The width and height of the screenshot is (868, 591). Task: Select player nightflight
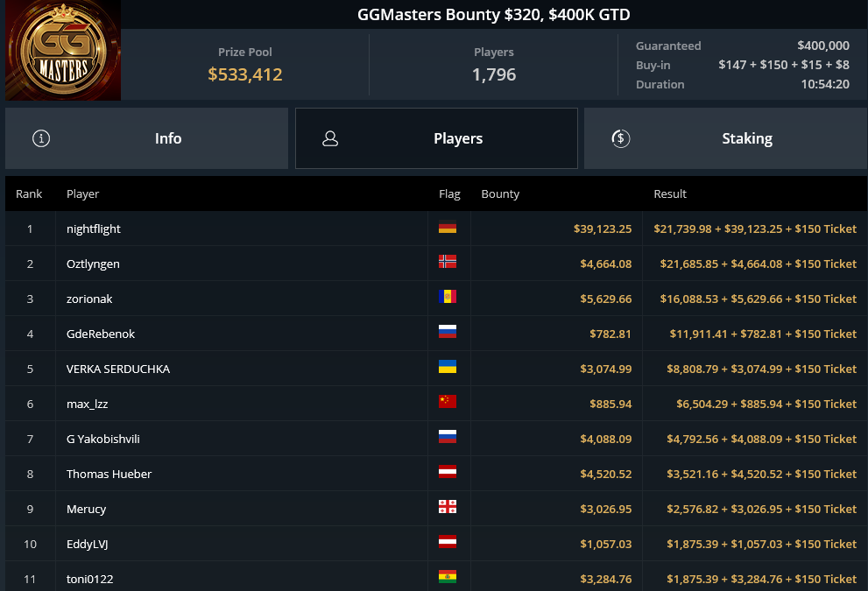click(x=94, y=229)
